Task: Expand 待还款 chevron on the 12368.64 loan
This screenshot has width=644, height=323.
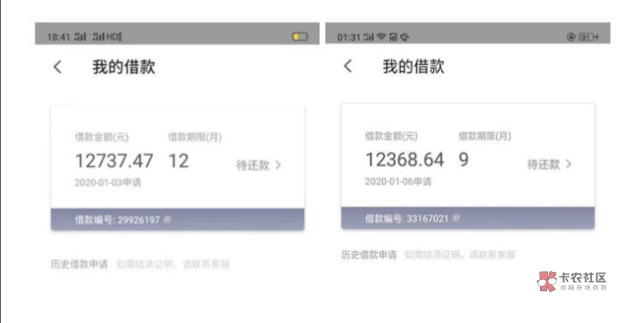Action: [x=568, y=164]
